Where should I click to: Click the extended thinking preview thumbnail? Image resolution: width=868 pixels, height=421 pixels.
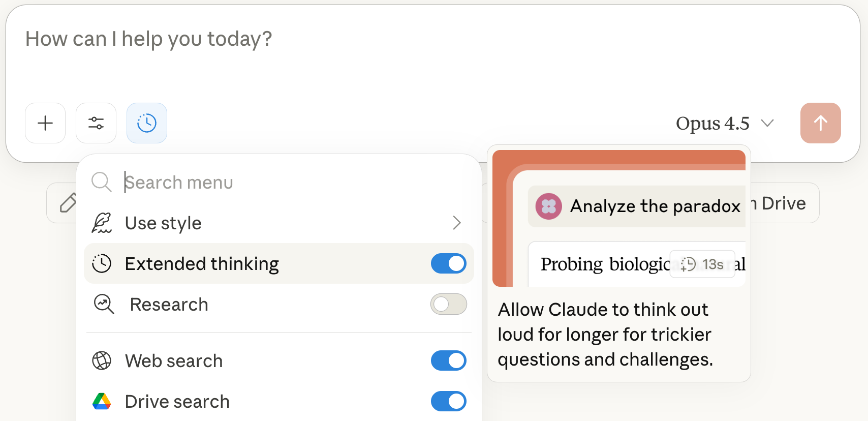coord(618,219)
